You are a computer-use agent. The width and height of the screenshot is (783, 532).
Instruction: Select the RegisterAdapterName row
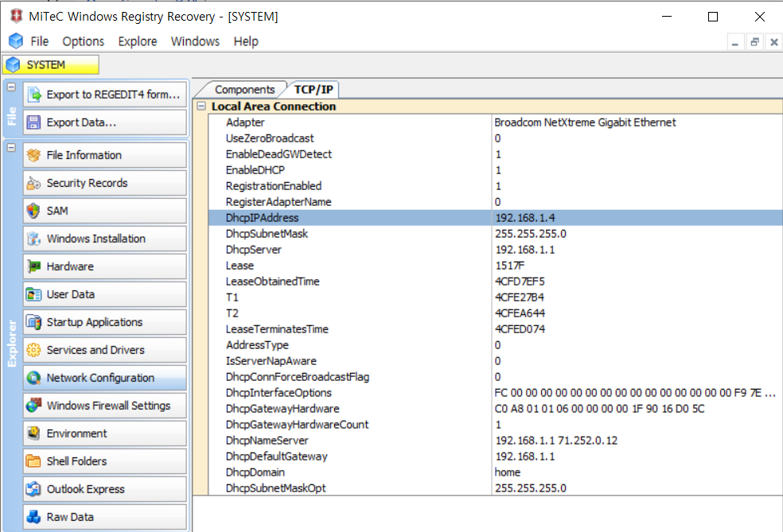[x=496, y=202]
